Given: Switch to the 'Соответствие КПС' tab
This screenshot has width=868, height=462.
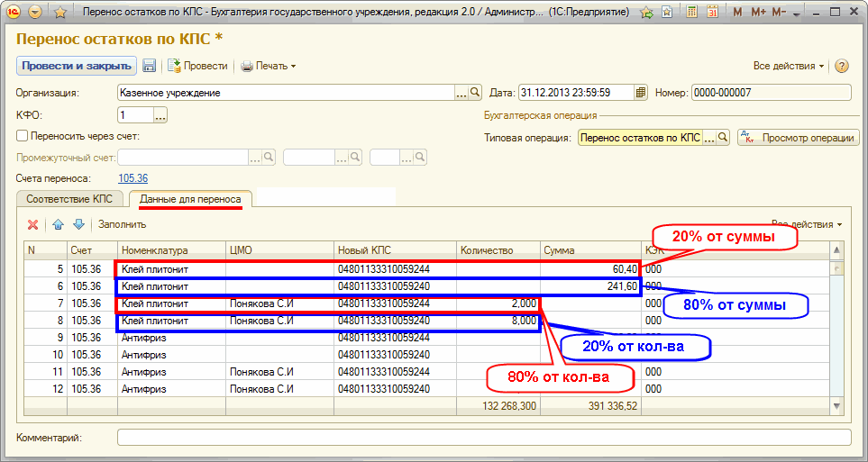Looking at the screenshot, I should tap(69, 198).
